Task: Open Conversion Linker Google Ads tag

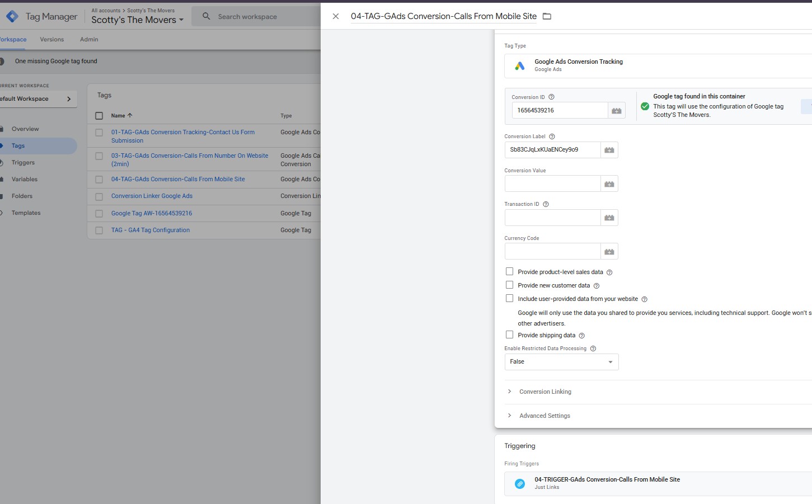Action: (152, 196)
